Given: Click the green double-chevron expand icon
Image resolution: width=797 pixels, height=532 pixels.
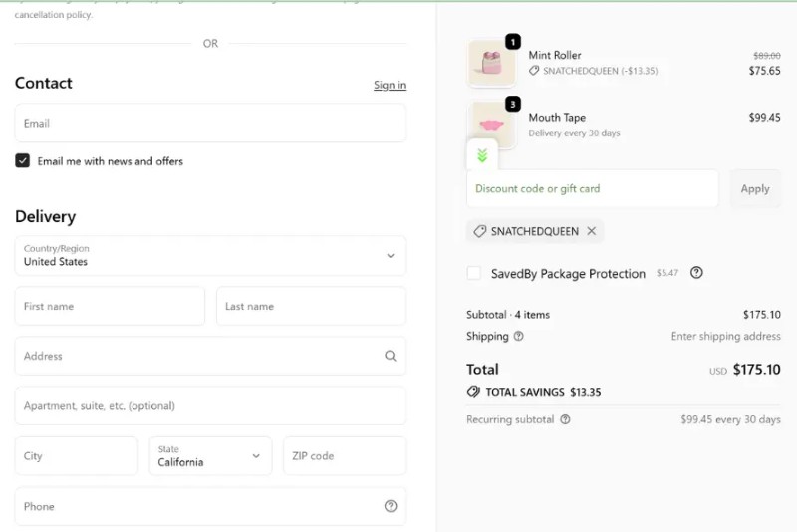Looking at the screenshot, I should pyautogui.click(x=482, y=155).
